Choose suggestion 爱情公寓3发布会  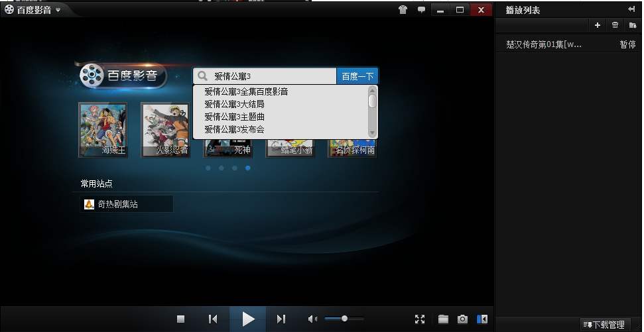(234, 130)
